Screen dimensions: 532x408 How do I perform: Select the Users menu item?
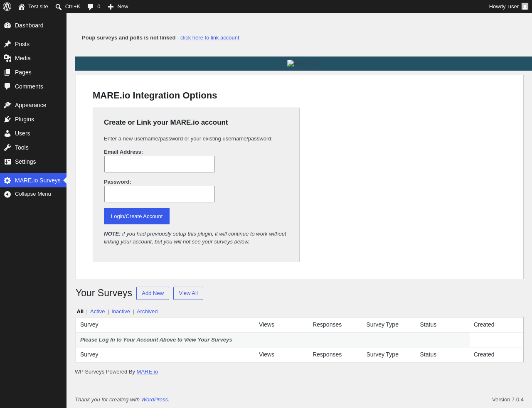pyautogui.click(x=33, y=133)
